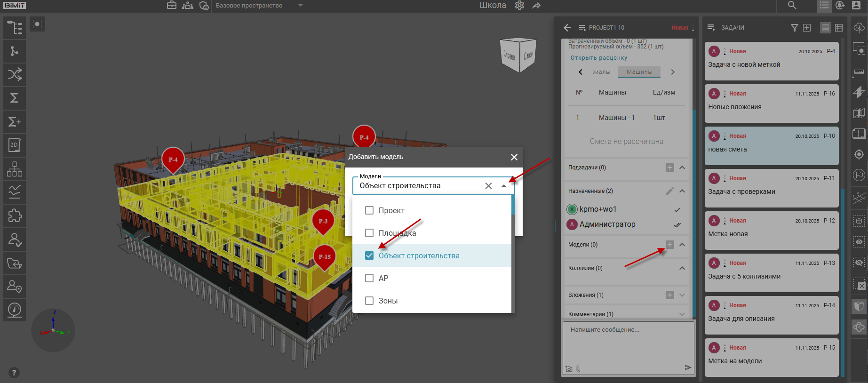The height and width of the screenshot is (383, 868).
Task: Click the help question mark icon
Action: pos(14,373)
